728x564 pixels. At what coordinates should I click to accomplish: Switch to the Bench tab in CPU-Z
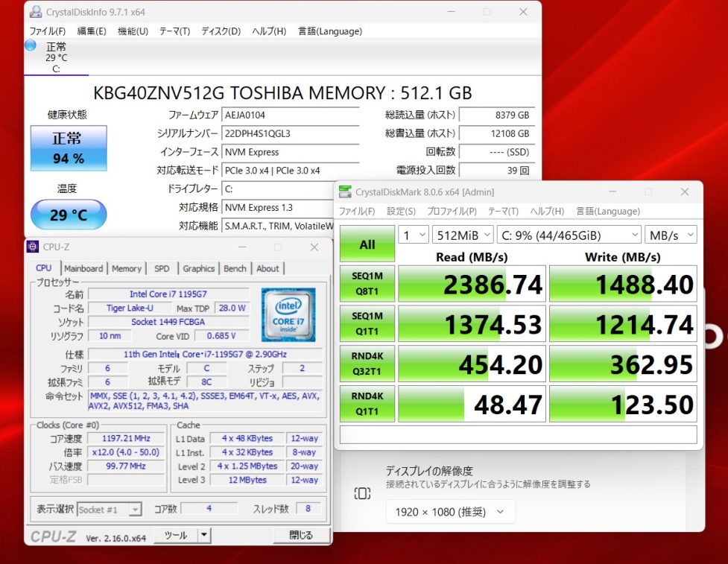(x=235, y=268)
